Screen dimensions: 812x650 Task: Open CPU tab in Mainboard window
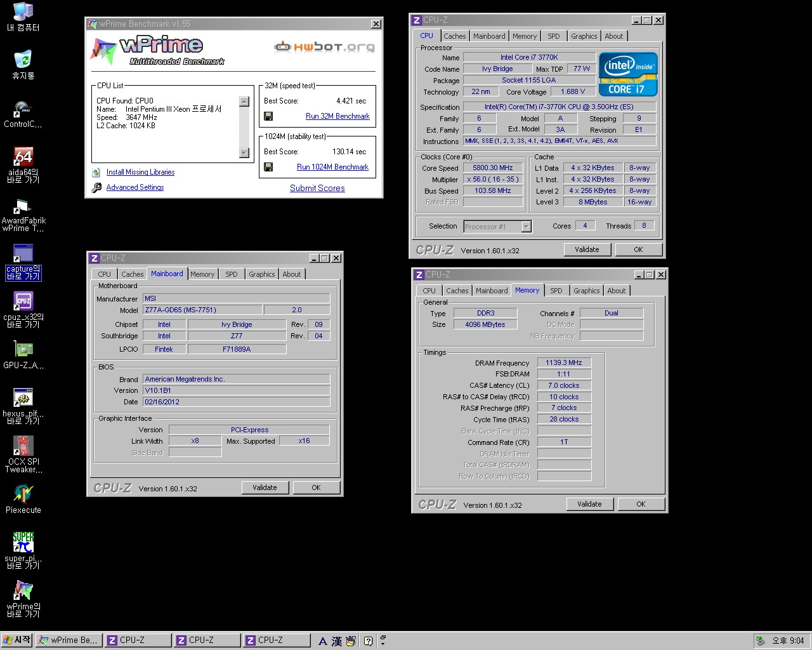[105, 274]
